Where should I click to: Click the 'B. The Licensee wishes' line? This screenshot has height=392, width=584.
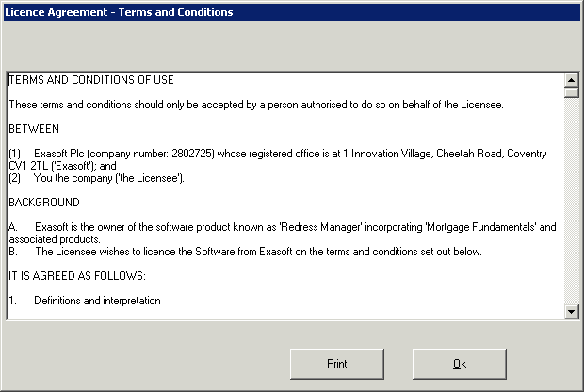pyautogui.click(x=245, y=252)
